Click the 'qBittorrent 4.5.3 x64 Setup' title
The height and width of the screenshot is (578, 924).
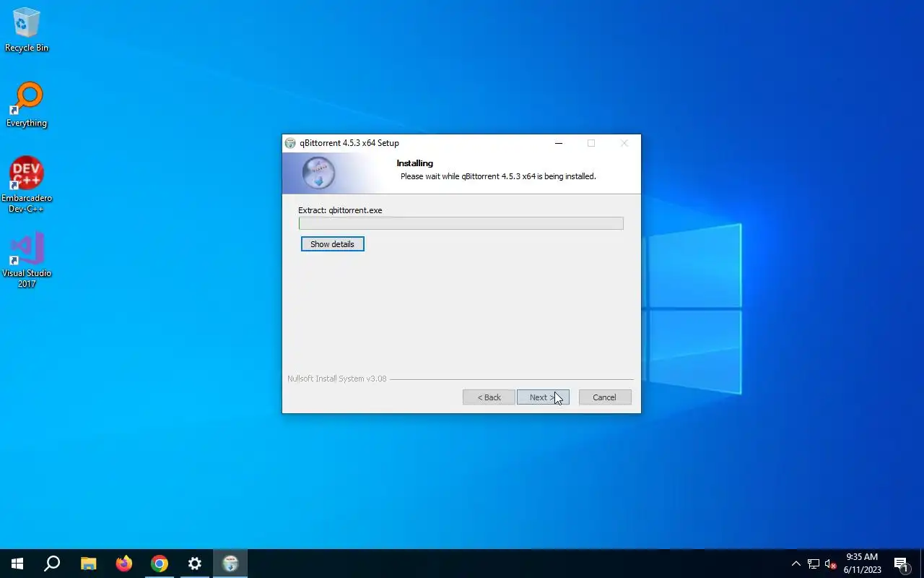pos(349,143)
